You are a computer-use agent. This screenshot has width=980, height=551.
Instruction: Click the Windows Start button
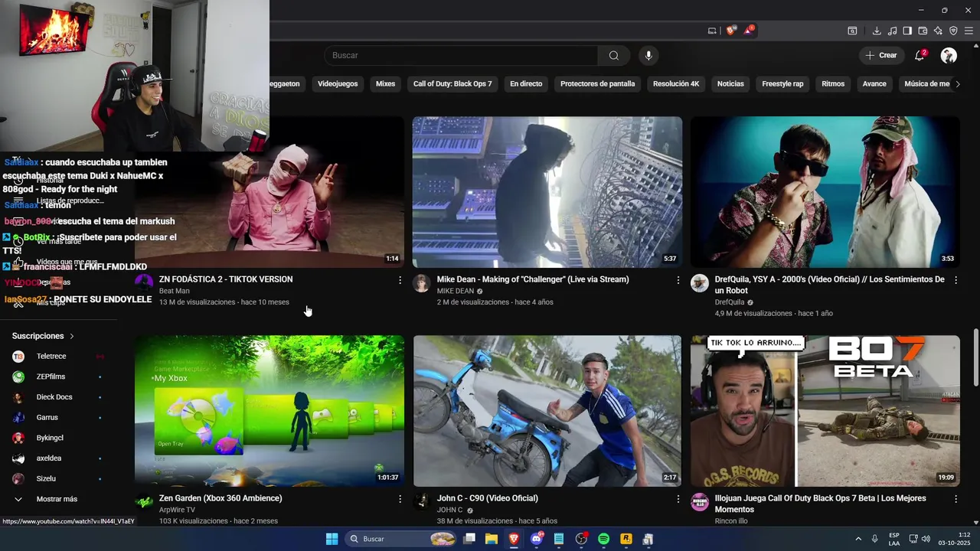point(332,539)
